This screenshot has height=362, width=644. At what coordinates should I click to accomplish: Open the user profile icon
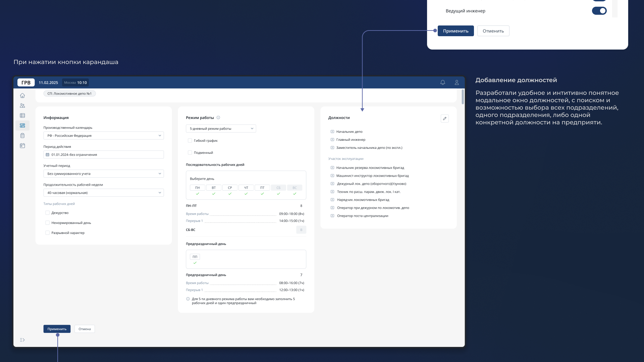(x=457, y=82)
